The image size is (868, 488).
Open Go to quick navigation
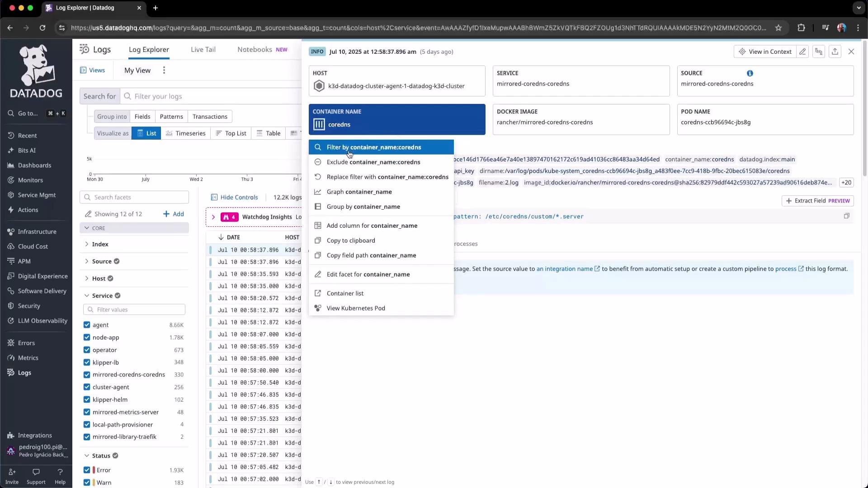(36, 113)
